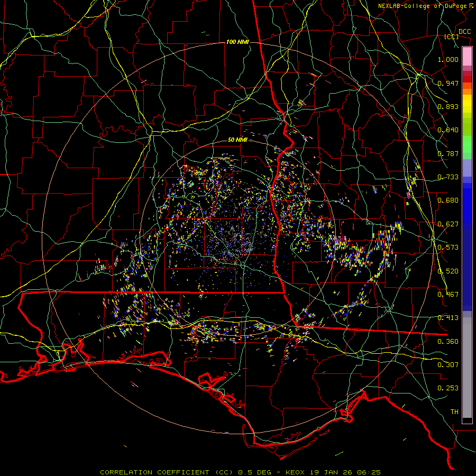Click the 0.733 legend value
Screen dimensions: 476x476
(x=448, y=177)
